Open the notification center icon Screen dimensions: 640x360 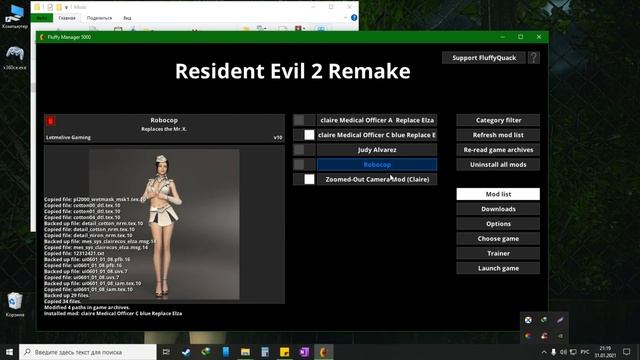627,352
